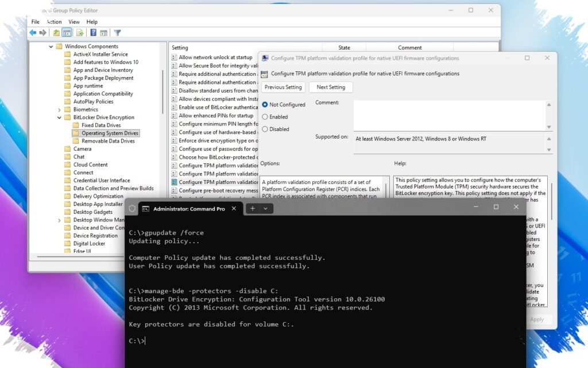Click inside the Comment text box
This screenshot has width=588, height=368.
[449, 115]
